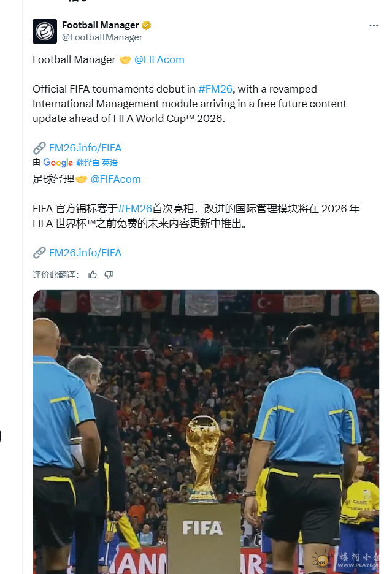Image resolution: width=392 pixels, height=574 pixels.
Task: Click the chain icon beside first FM26.info link
Action: (x=39, y=148)
